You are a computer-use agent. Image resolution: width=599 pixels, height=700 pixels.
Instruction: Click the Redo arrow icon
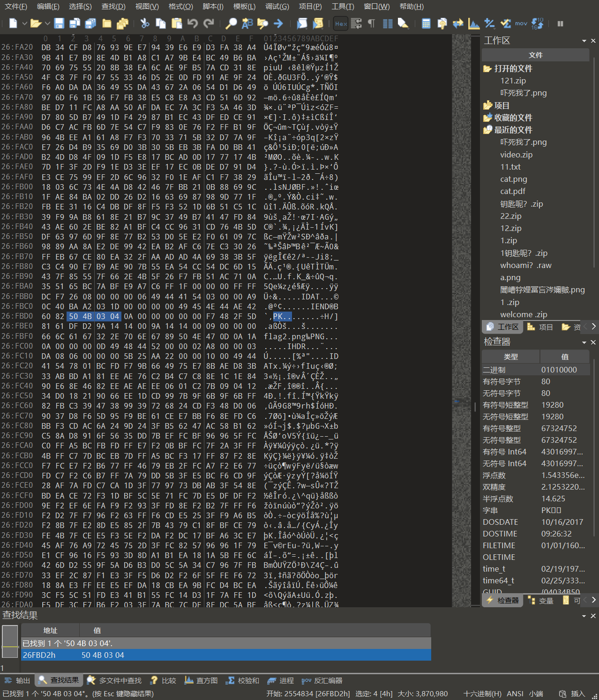click(x=209, y=23)
